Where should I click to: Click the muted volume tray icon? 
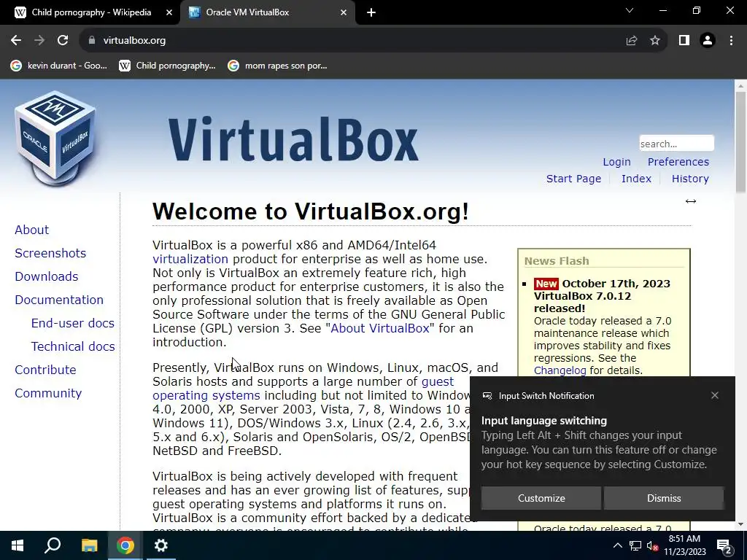652,545
